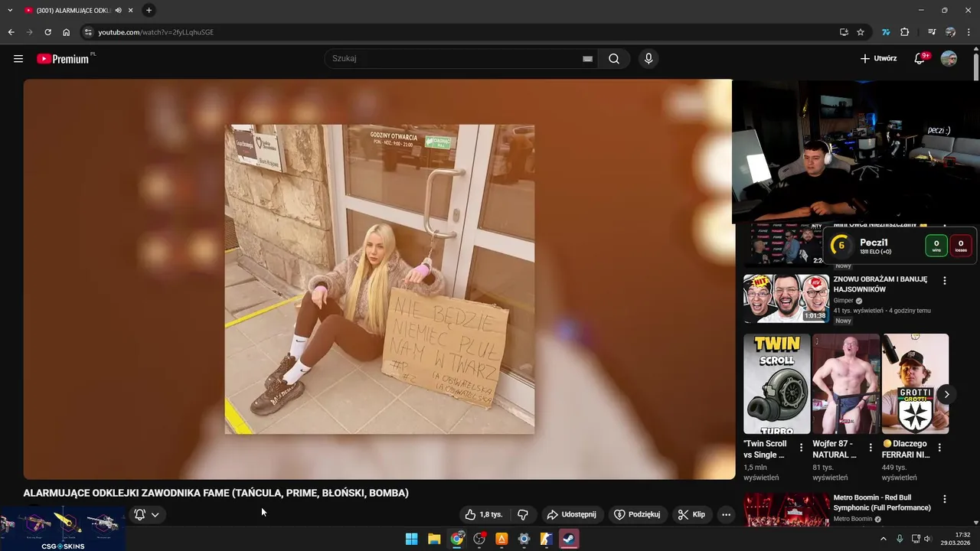This screenshot has height=551, width=980.
Task: Open options for Twin Scroll short
Action: tap(802, 448)
